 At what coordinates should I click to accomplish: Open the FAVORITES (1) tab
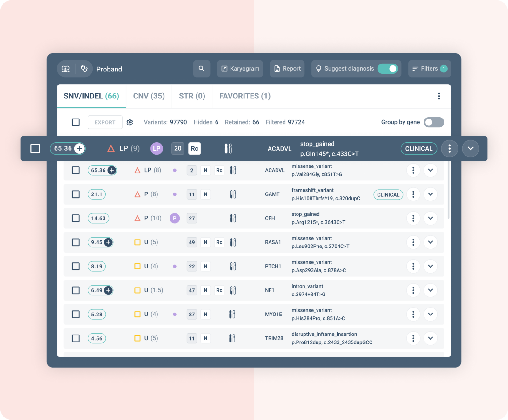coord(245,96)
